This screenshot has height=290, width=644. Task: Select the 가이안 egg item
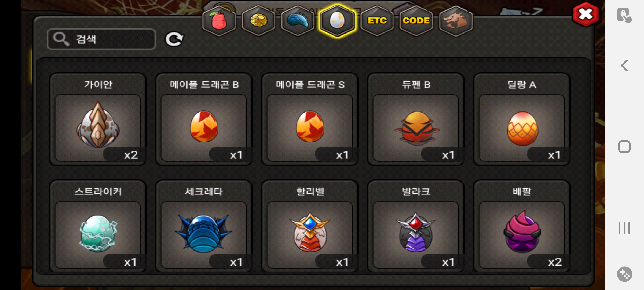click(x=98, y=119)
